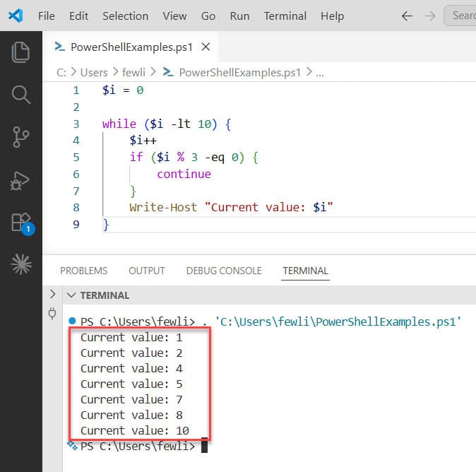Select the PowerShellExamples.ps1 editor tab
The image size is (476, 472).
131,47
